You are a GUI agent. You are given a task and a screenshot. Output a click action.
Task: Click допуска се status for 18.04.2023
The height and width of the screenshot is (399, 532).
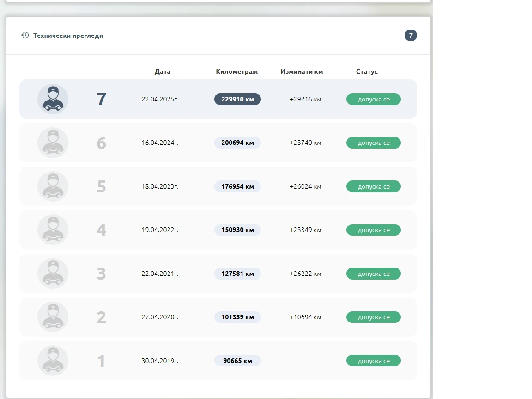[x=373, y=186]
